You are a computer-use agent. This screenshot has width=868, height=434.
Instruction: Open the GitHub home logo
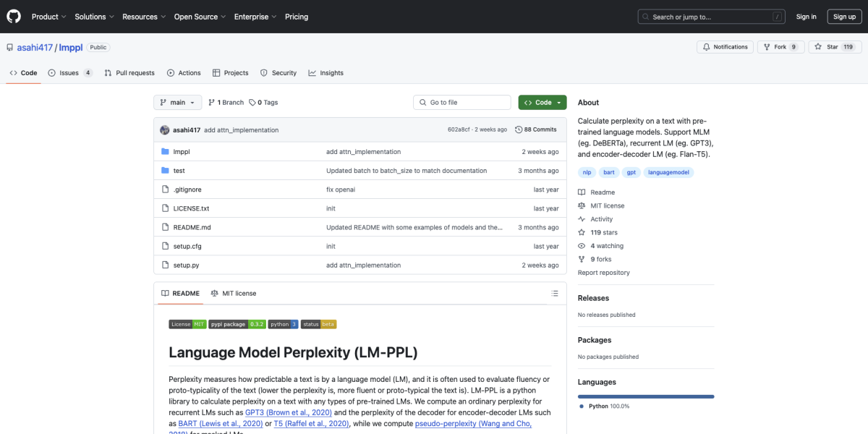[x=13, y=16]
